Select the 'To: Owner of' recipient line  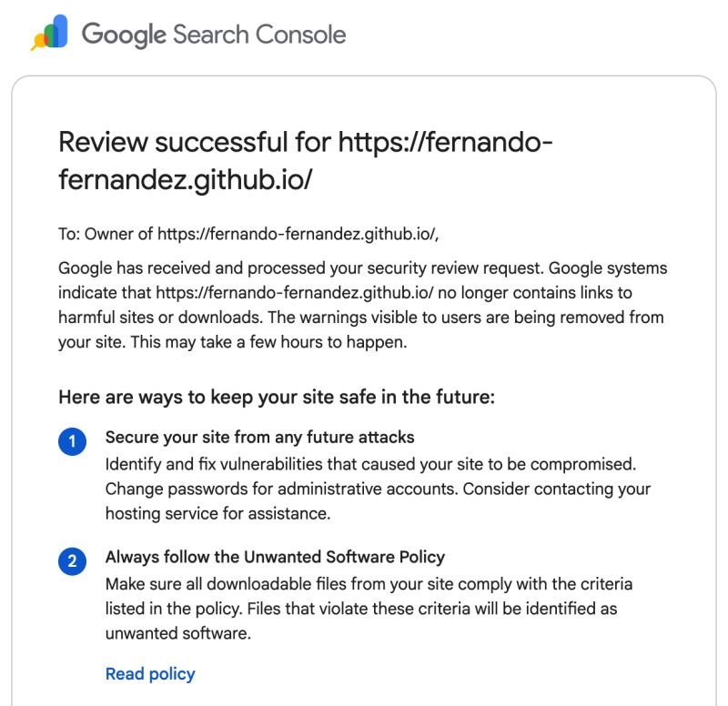click(248, 234)
